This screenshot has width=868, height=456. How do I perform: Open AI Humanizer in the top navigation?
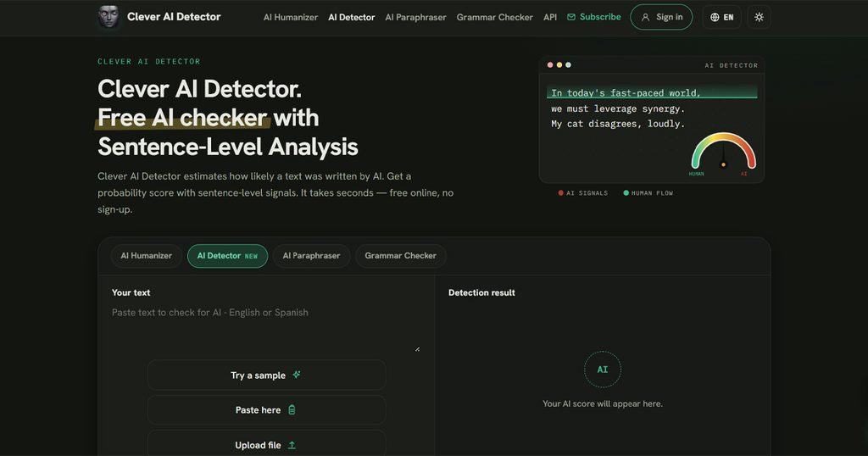pos(291,17)
